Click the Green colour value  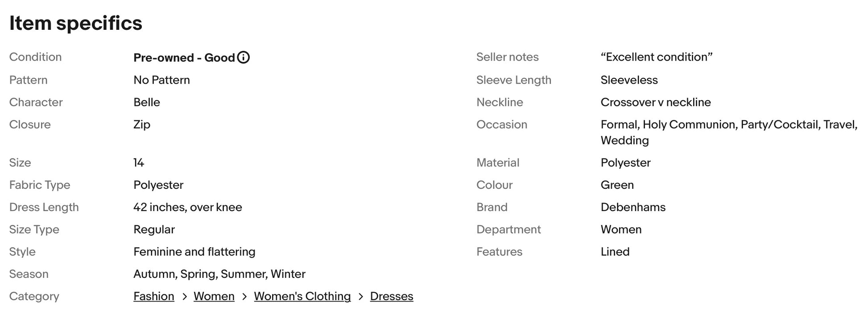point(617,185)
